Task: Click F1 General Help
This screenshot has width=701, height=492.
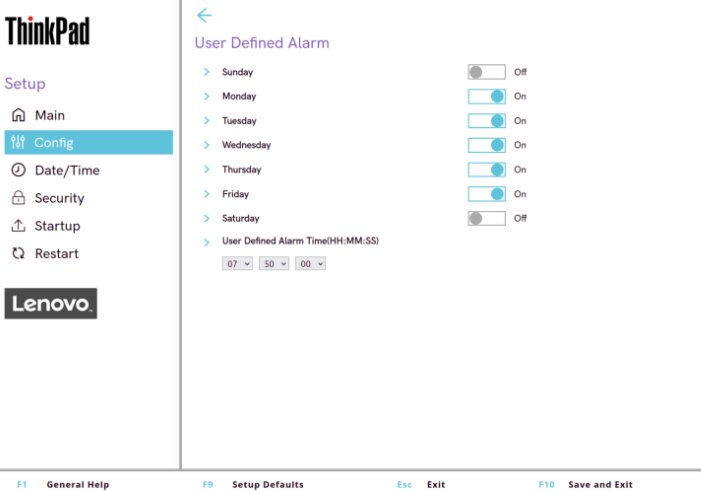Action: 63,484
